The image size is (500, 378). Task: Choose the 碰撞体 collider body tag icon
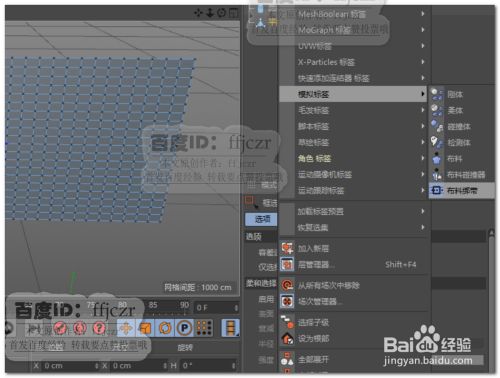[437, 126]
